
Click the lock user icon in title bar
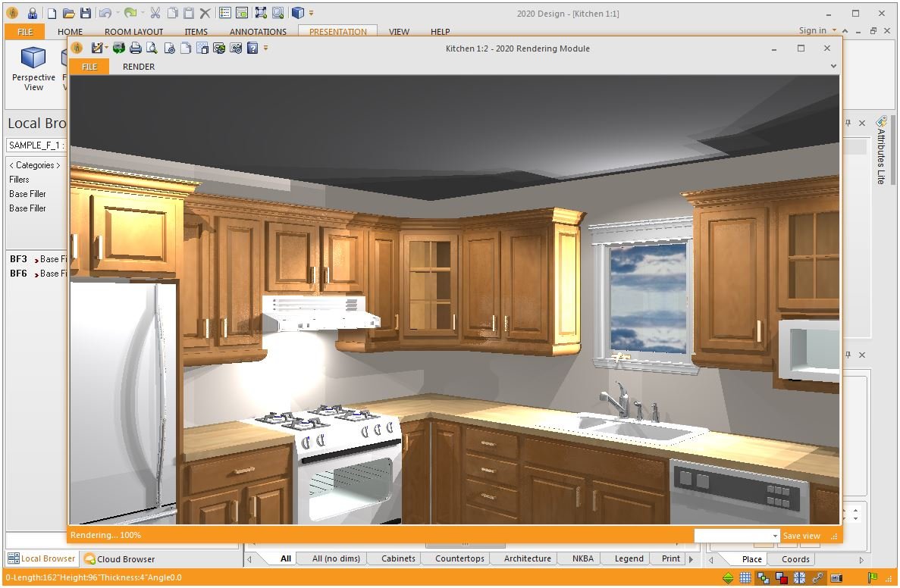coord(32,13)
